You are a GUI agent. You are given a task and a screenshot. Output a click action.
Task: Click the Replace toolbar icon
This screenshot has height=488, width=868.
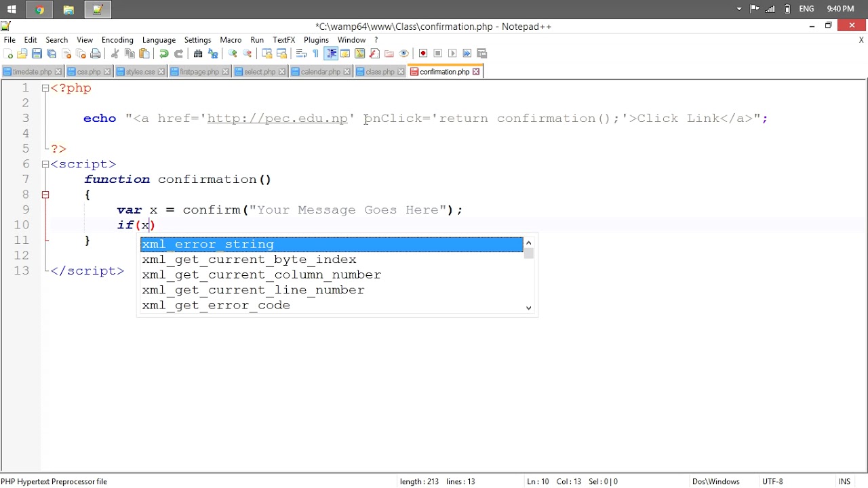tap(213, 54)
